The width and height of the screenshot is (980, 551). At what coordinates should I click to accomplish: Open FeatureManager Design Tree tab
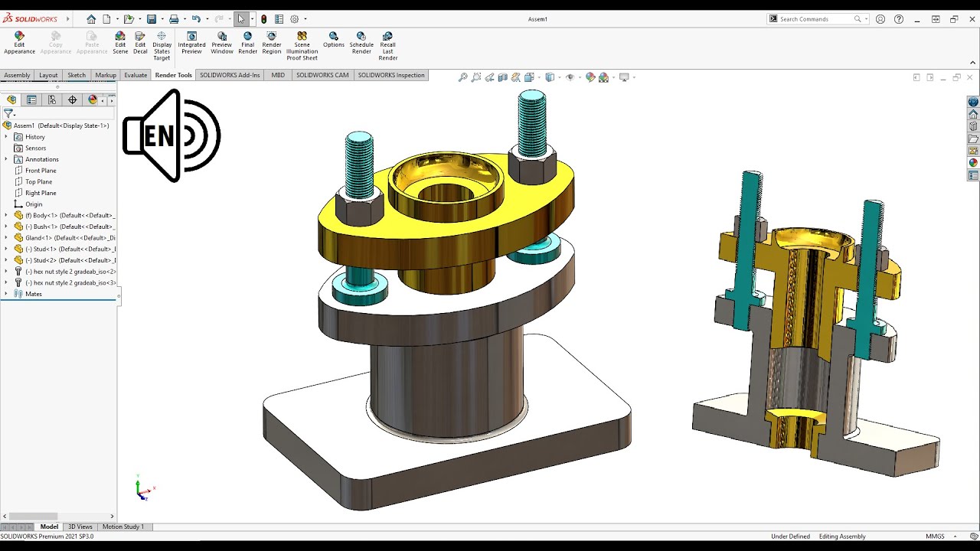11,99
